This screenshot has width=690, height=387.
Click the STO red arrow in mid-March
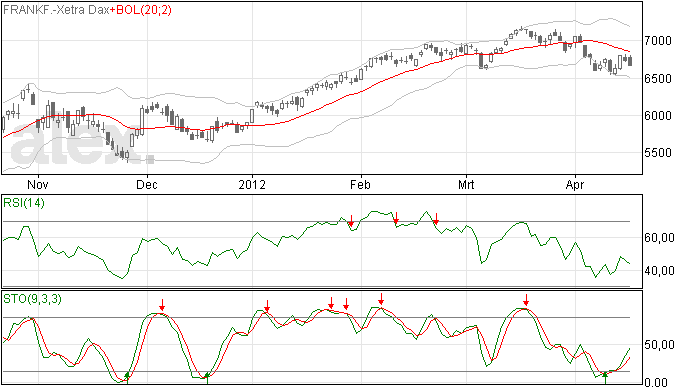pyautogui.click(x=526, y=300)
